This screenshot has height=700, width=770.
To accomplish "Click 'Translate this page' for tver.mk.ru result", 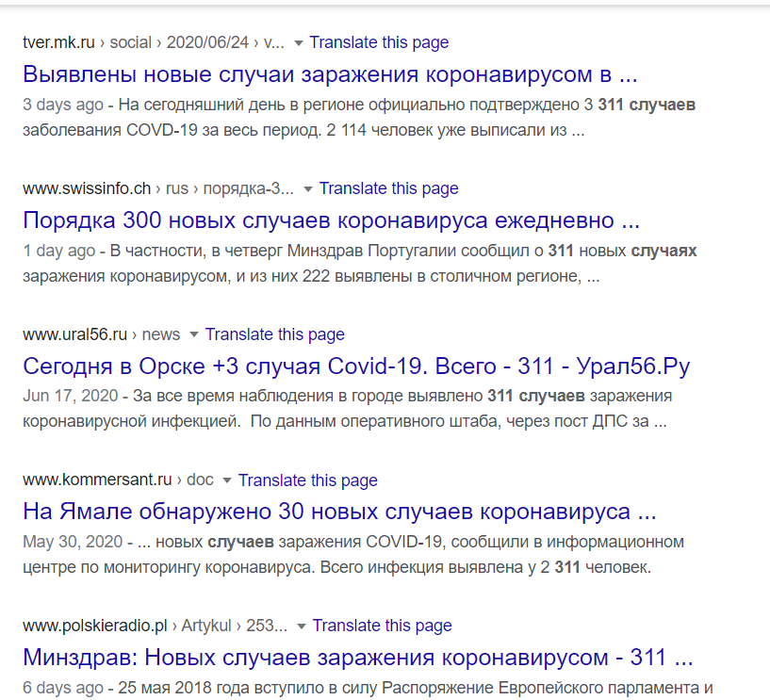I will [379, 42].
